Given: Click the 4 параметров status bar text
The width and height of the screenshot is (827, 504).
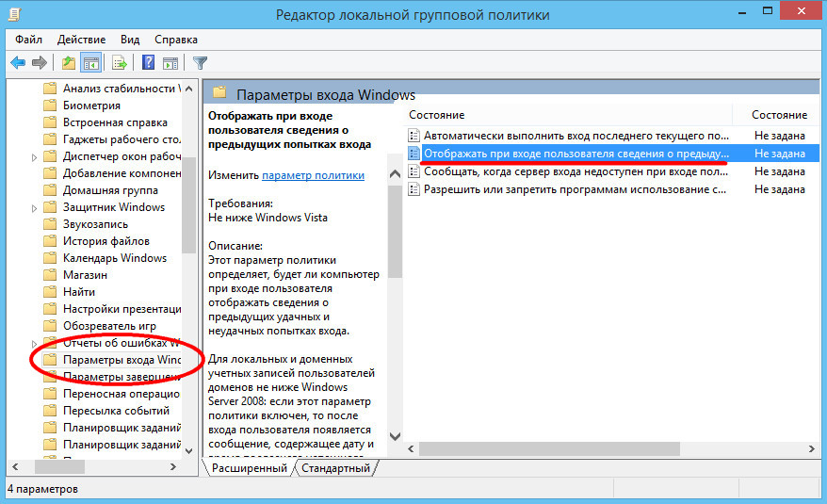Looking at the screenshot, I should coord(42,489).
